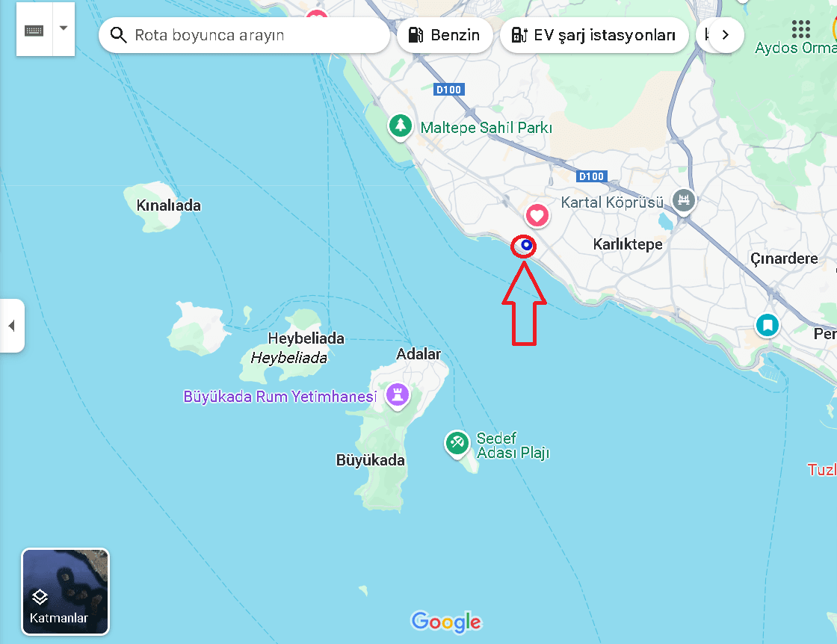Click the Sedef Adası Plajı beach marker
Viewport: 837px width, 644px height.
pos(457,444)
